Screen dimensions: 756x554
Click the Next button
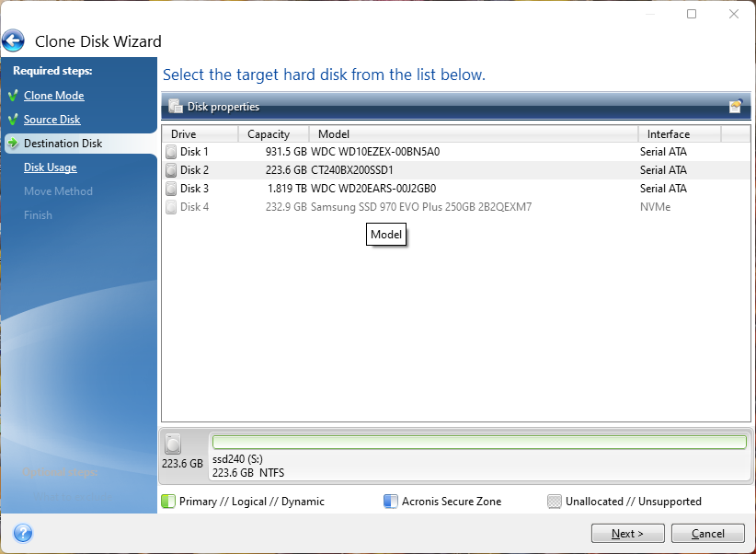click(628, 533)
